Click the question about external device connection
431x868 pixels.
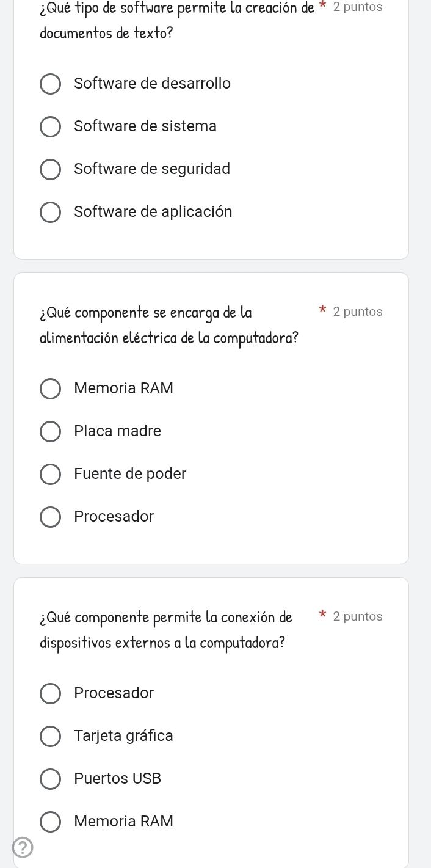pos(165,630)
